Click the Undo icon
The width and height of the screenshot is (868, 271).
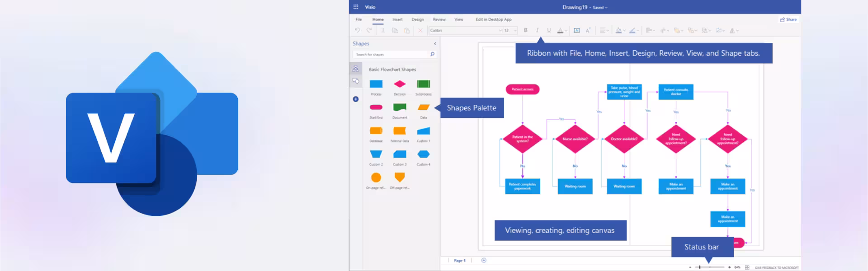click(357, 30)
